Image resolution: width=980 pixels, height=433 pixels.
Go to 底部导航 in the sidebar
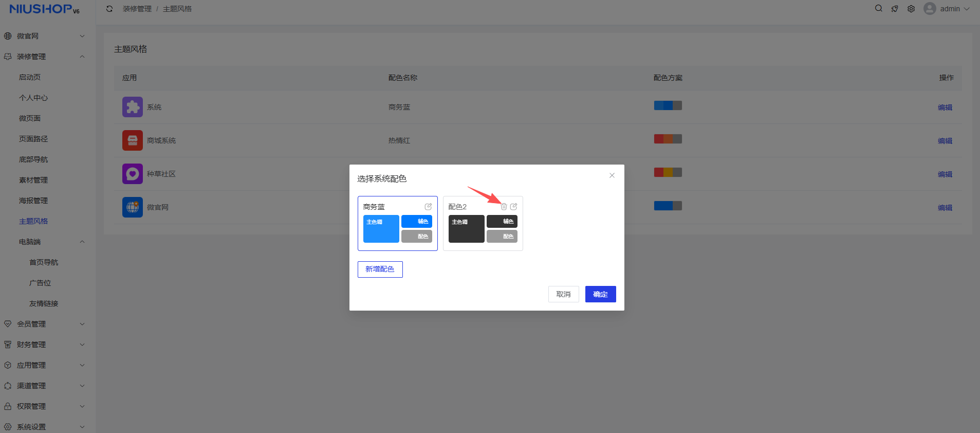pyautogui.click(x=33, y=159)
